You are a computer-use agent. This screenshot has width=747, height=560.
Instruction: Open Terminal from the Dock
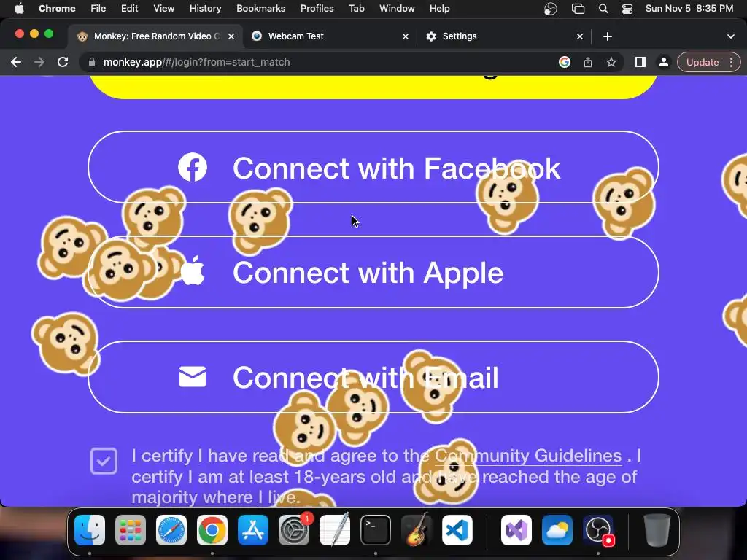[x=376, y=530]
